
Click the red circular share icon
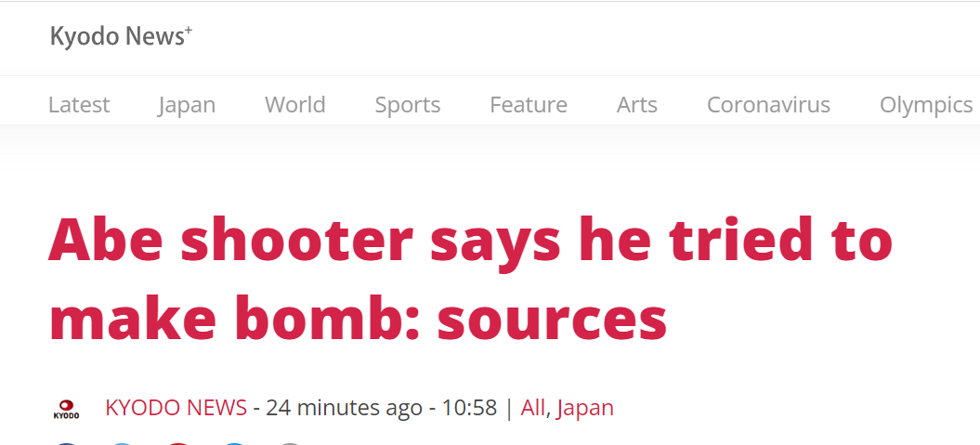178,443
